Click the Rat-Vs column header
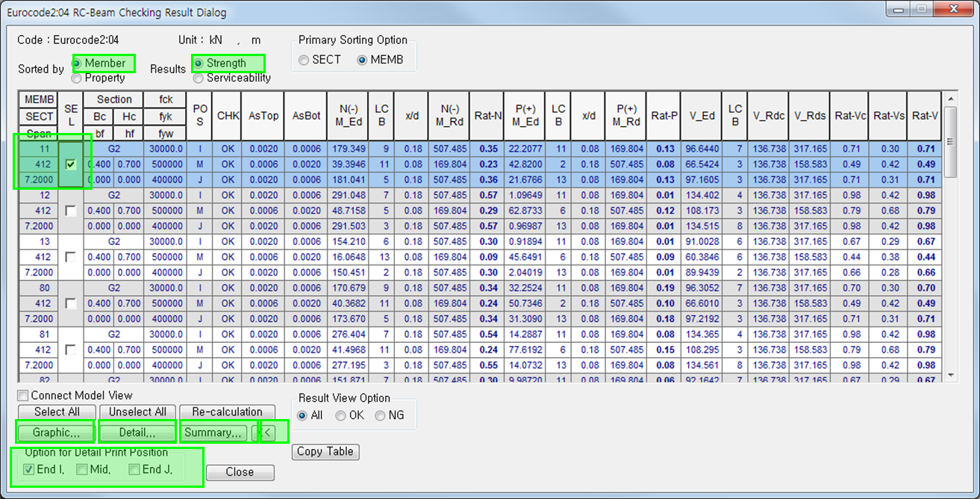 889,116
